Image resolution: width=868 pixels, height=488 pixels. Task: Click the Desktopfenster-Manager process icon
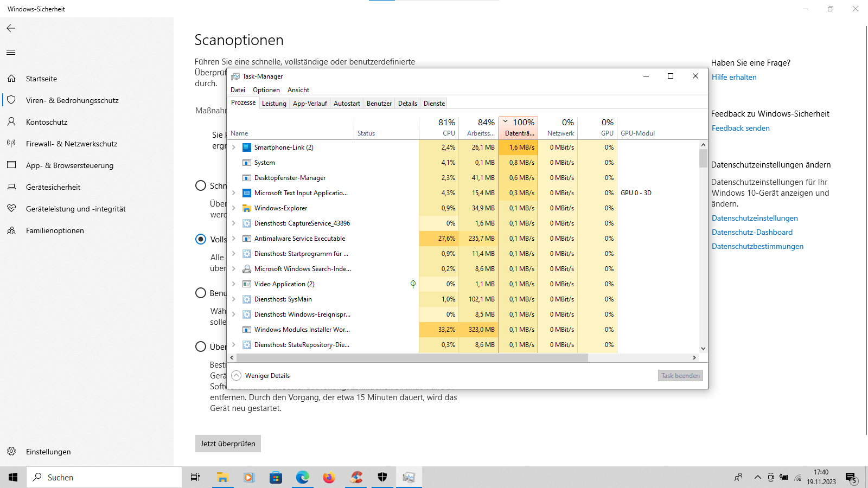tap(247, 178)
